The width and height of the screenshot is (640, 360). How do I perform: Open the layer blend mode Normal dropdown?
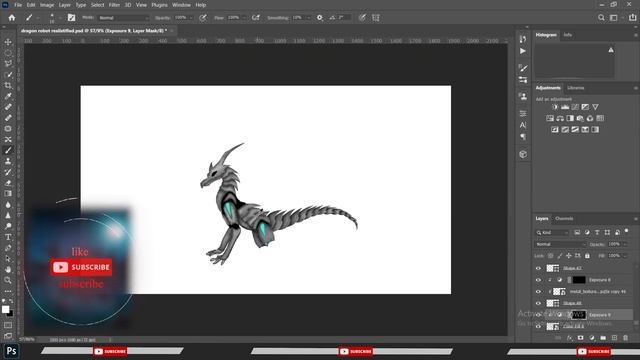560,244
